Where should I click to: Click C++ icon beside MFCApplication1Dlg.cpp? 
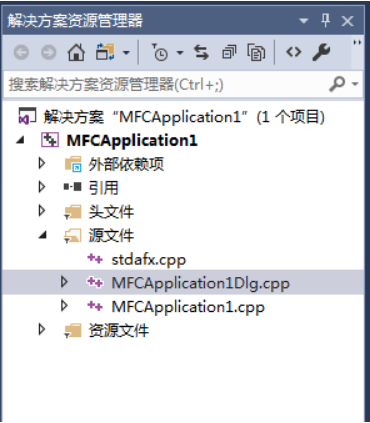point(95,282)
